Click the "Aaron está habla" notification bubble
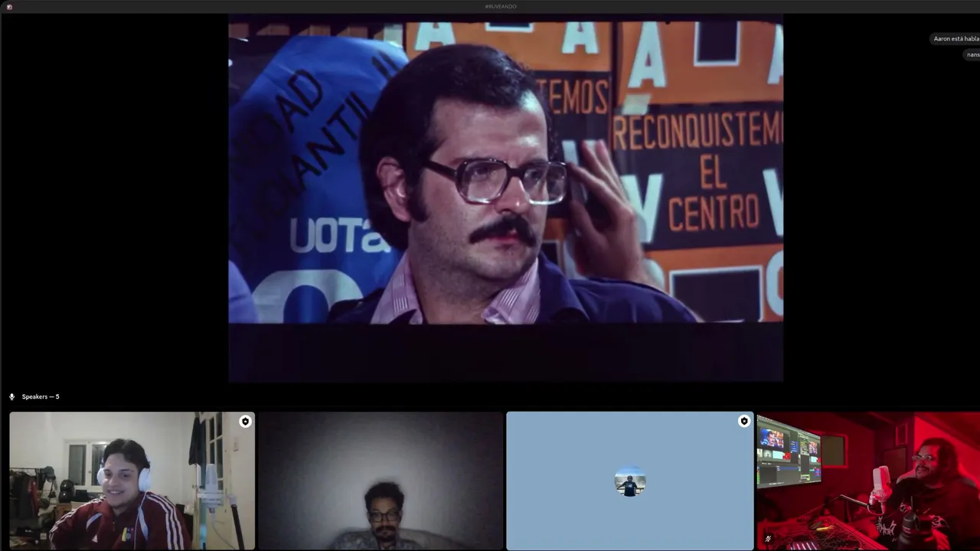 (955, 38)
